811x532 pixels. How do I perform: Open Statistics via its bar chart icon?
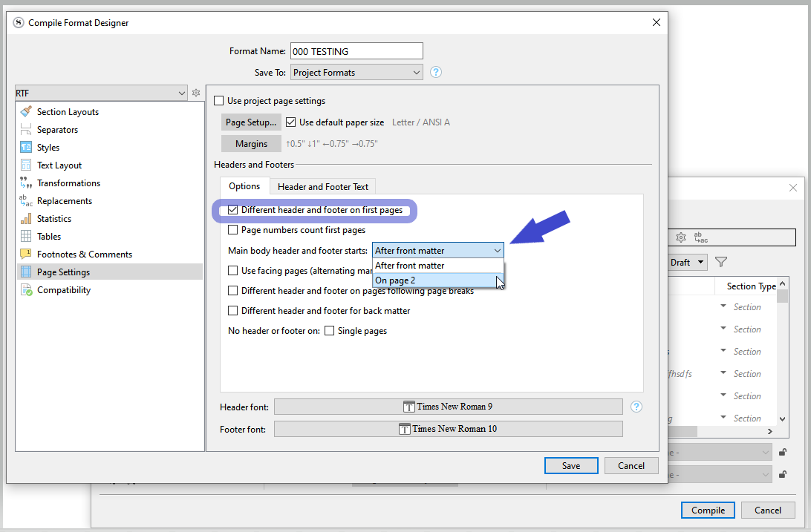(26, 218)
